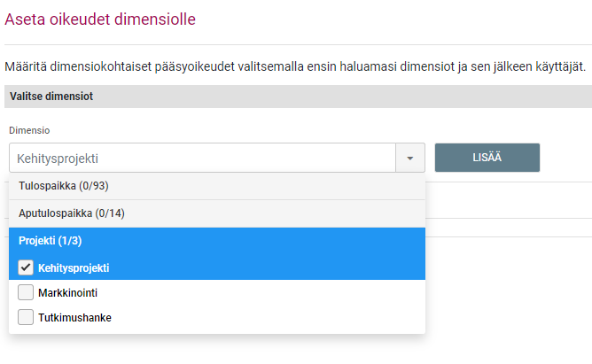Click the Kehitysprojekti label in the list

[x=80, y=267]
